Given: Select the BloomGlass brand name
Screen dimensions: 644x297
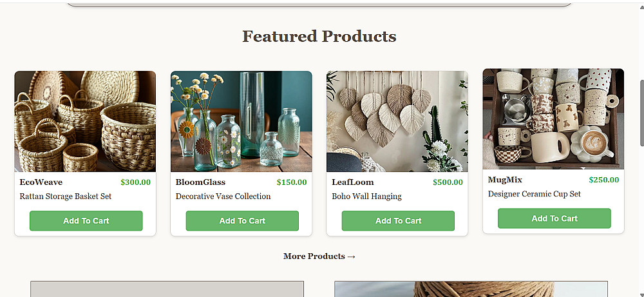Looking at the screenshot, I should pos(200,182).
